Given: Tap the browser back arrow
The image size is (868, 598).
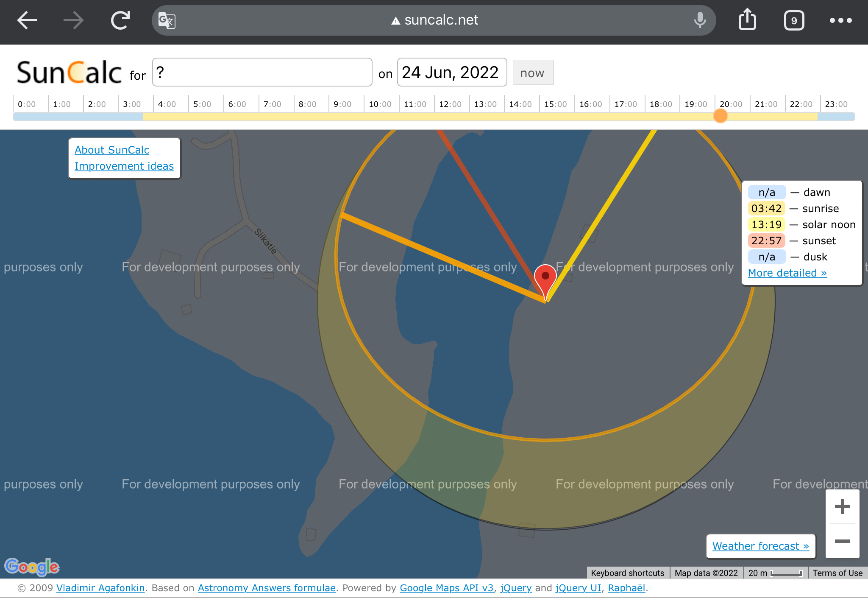Looking at the screenshot, I should click(x=28, y=20).
